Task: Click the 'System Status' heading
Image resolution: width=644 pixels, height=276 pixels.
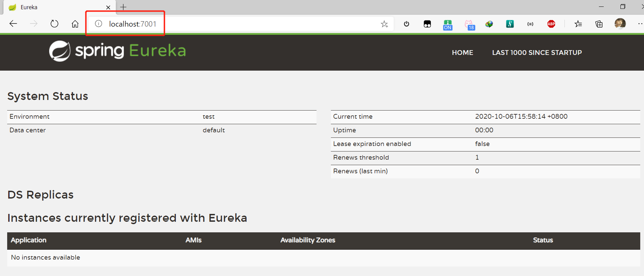Action: click(48, 96)
